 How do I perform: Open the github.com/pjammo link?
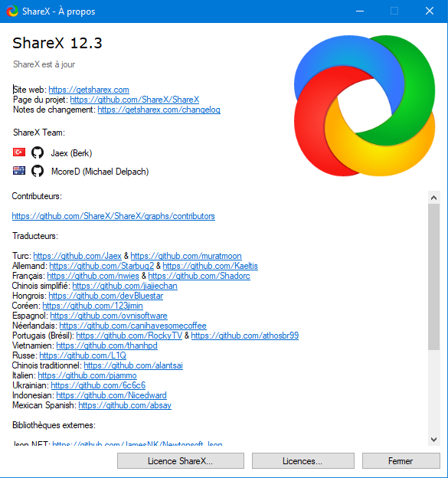[x=87, y=375]
